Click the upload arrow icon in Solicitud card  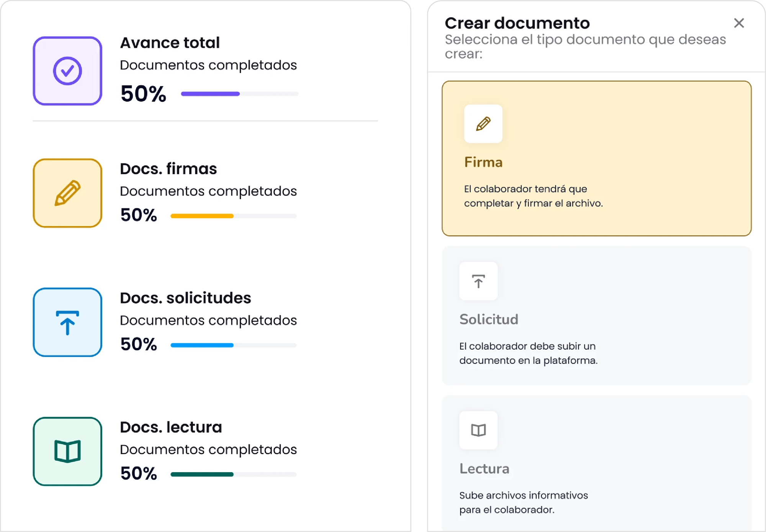(x=478, y=281)
